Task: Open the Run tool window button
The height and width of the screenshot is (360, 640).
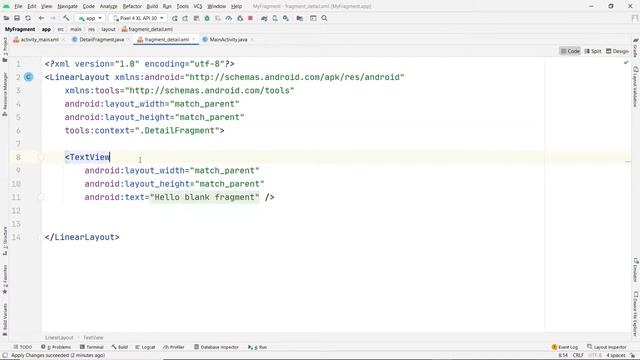Action: 257,347
